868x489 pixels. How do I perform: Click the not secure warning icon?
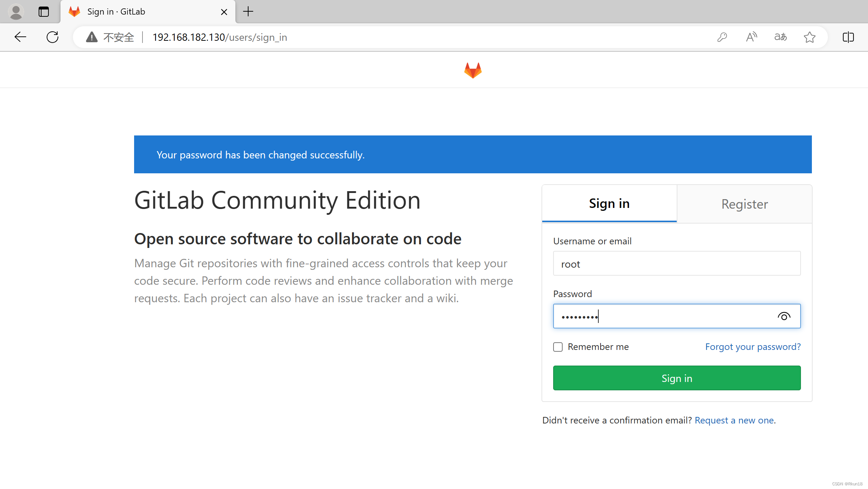coord(92,37)
